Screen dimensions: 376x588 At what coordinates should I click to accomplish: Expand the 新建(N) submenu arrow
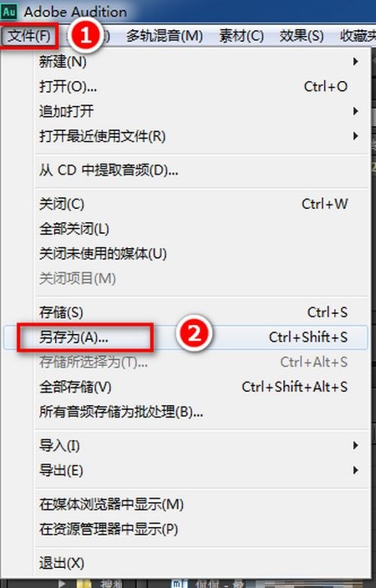(355, 62)
